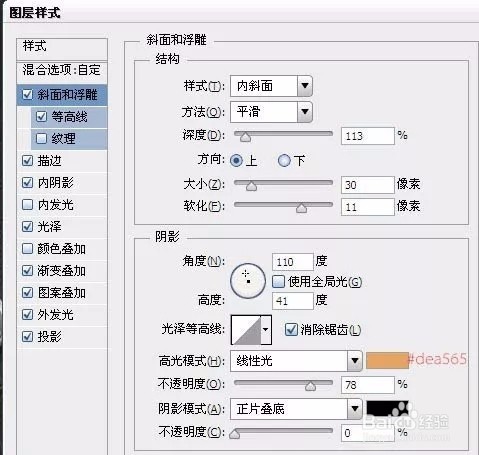Open the 渐变叠加 style settings
This screenshot has height=455, width=479.
[61, 271]
